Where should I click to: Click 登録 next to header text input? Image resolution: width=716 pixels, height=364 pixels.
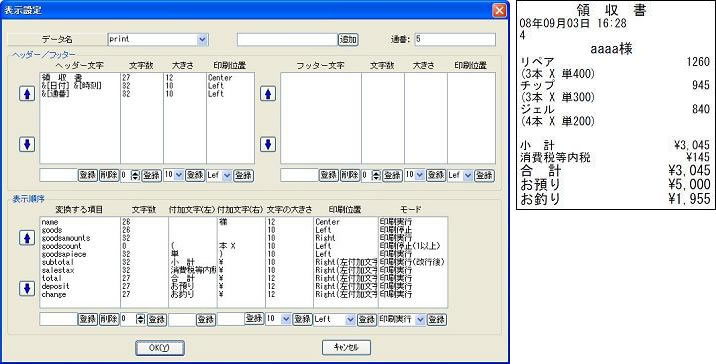coord(88,175)
